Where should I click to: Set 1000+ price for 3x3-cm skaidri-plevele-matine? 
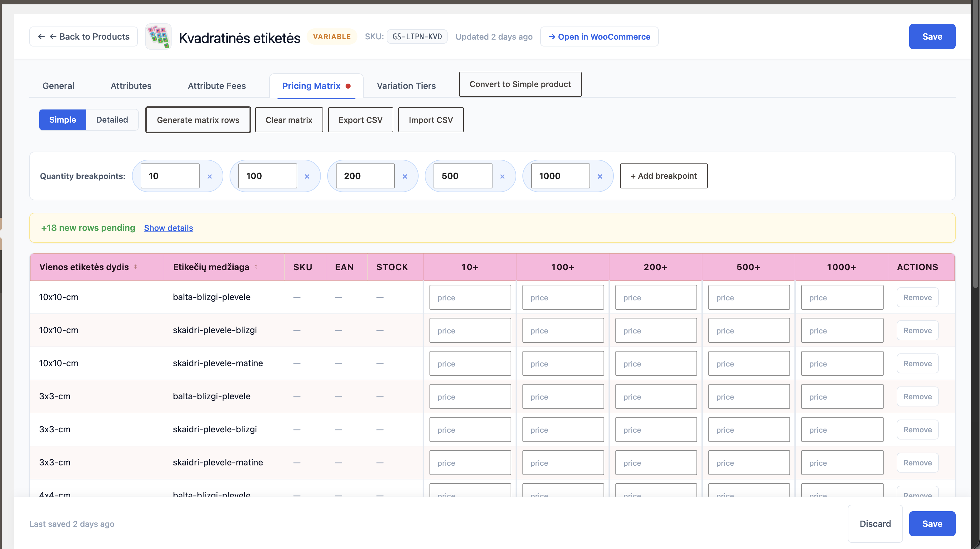842,463
